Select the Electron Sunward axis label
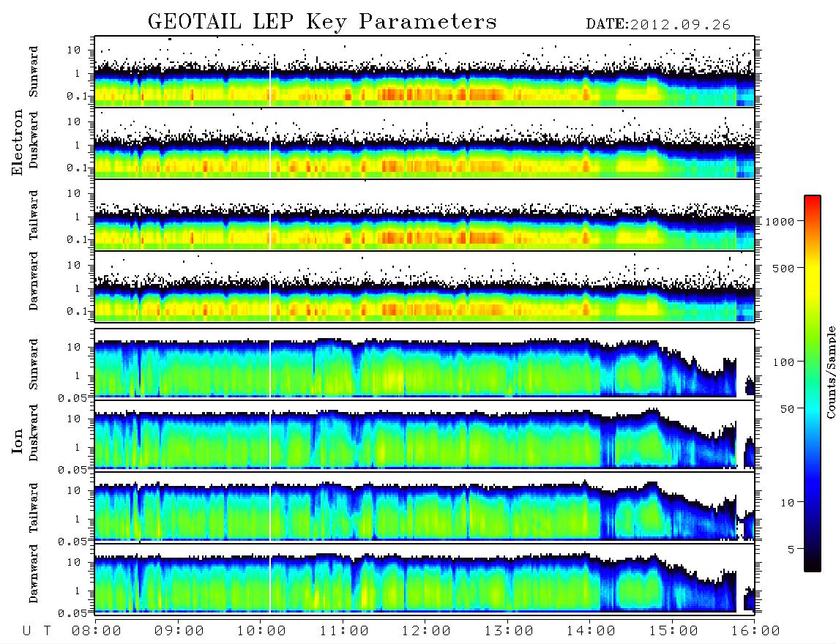836x644 pixels. click(x=34, y=72)
